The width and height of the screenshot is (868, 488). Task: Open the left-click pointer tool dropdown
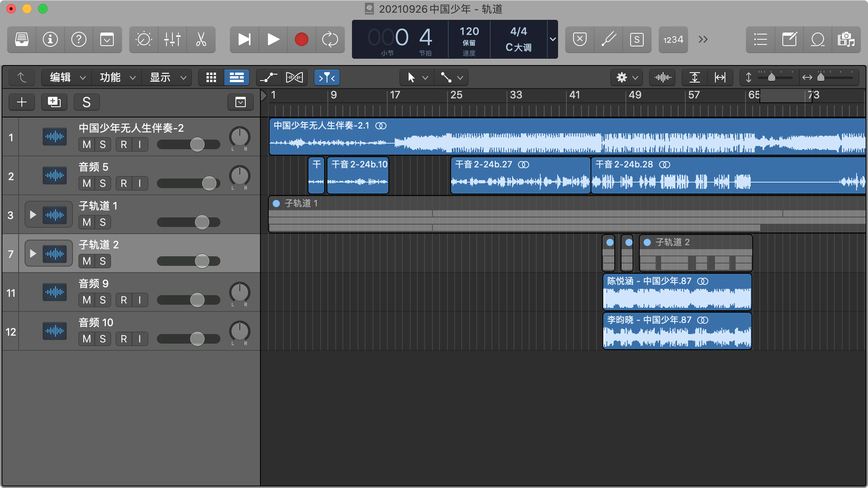click(416, 77)
